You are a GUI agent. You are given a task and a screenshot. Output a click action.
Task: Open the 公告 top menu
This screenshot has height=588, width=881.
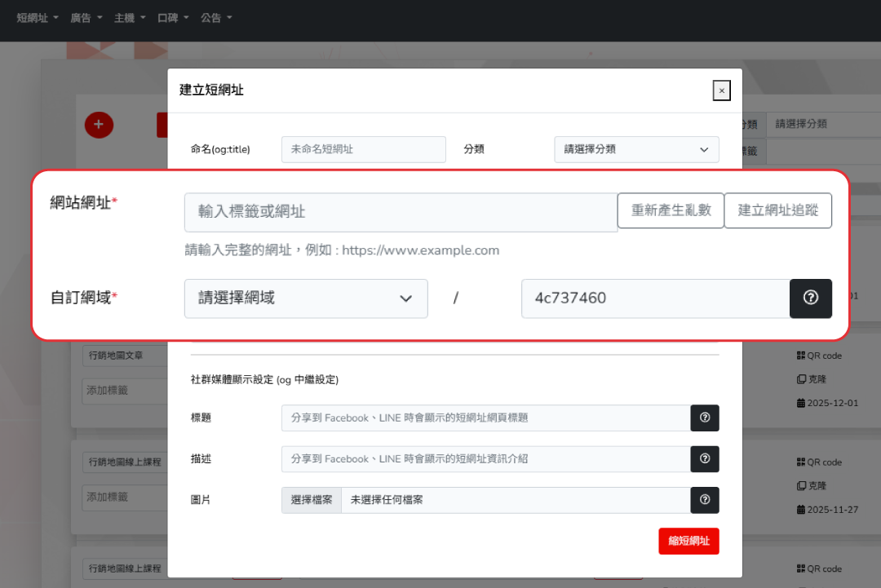pyautogui.click(x=216, y=18)
